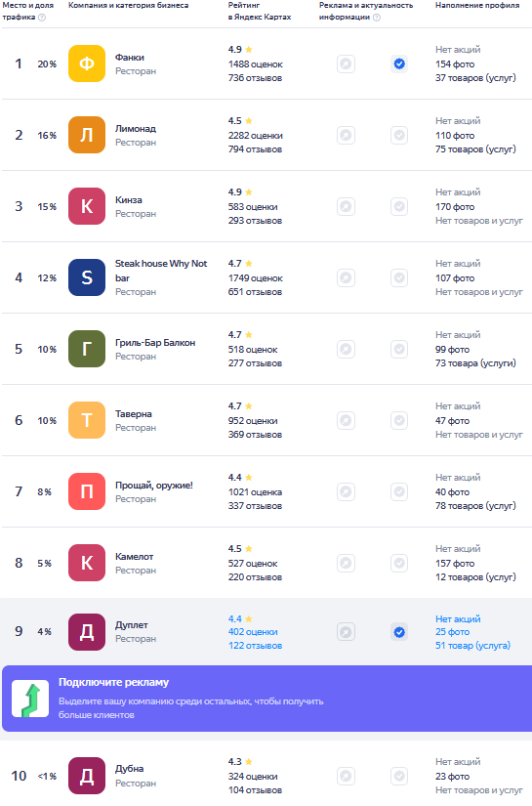Open the 122 отзывов link for Дуплет
This screenshot has height=806, width=532.
coord(255,646)
